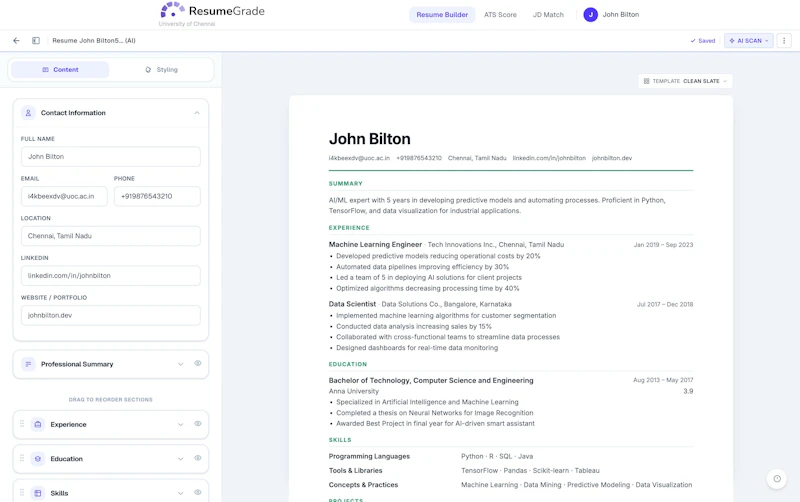The image size is (800, 502).
Task: Click 'Jan 2019 – Sep 2023' date text
Action: 663,245
